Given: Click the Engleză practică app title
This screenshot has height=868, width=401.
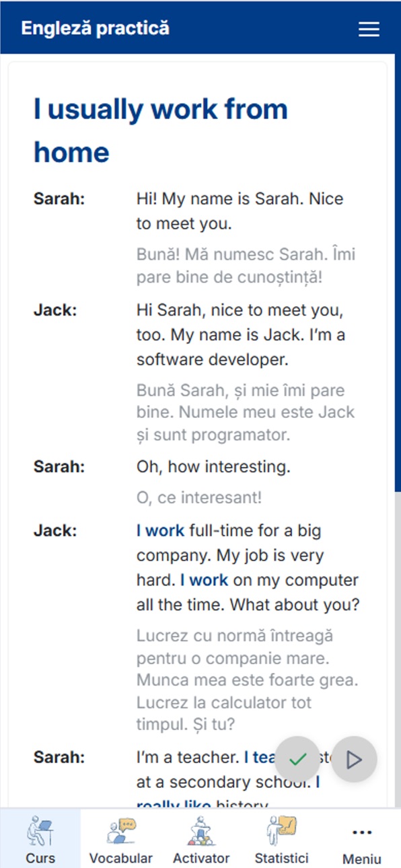Looking at the screenshot, I should point(95,28).
